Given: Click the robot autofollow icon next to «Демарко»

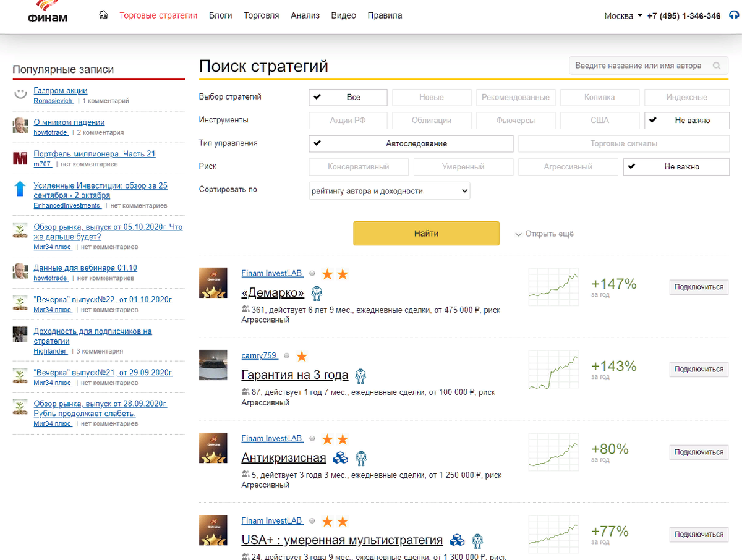Looking at the screenshot, I should tap(316, 294).
